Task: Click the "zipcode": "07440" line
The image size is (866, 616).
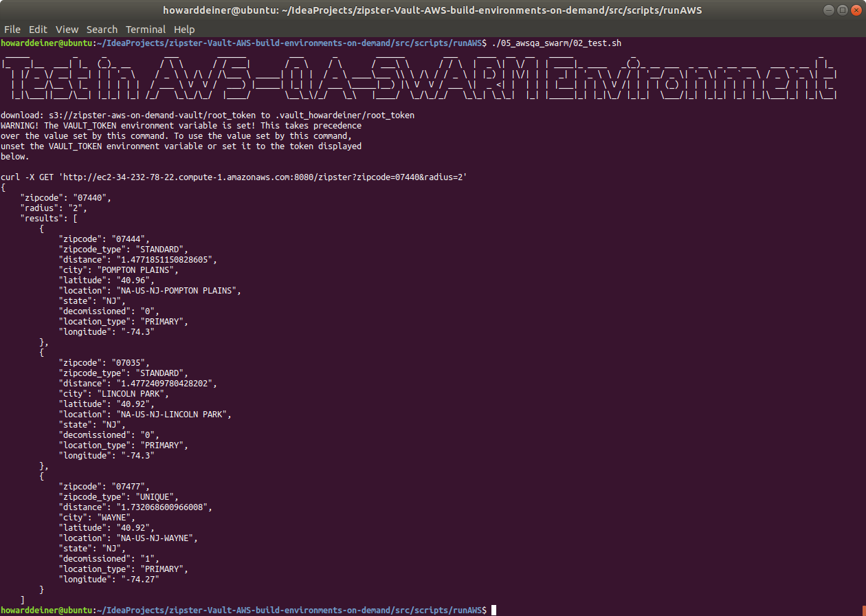Action: pos(65,198)
